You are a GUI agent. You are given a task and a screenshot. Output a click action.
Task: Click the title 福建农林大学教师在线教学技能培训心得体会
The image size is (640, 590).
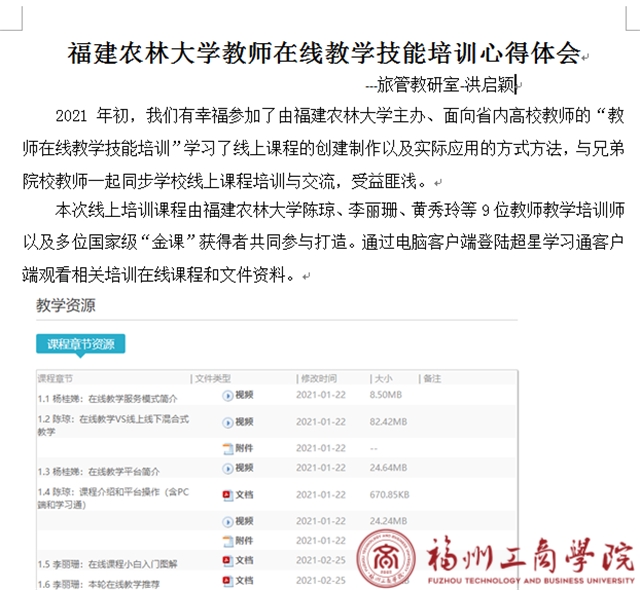(x=324, y=53)
